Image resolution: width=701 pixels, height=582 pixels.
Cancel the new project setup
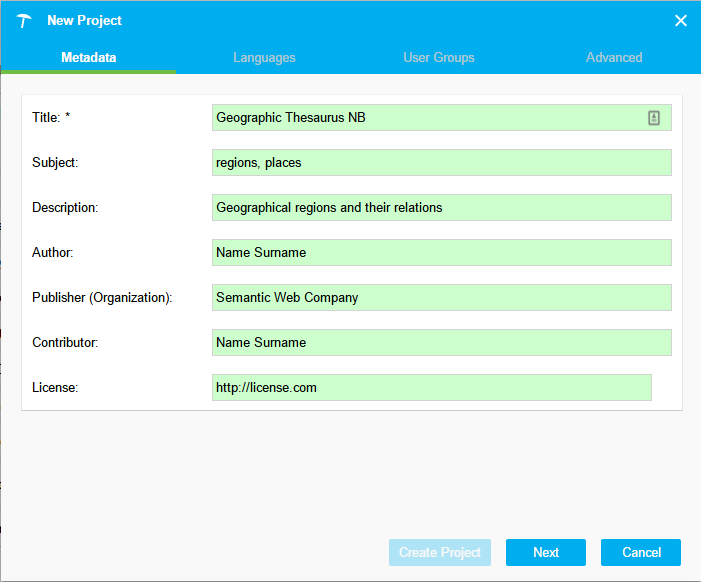pyautogui.click(x=641, y=553)
